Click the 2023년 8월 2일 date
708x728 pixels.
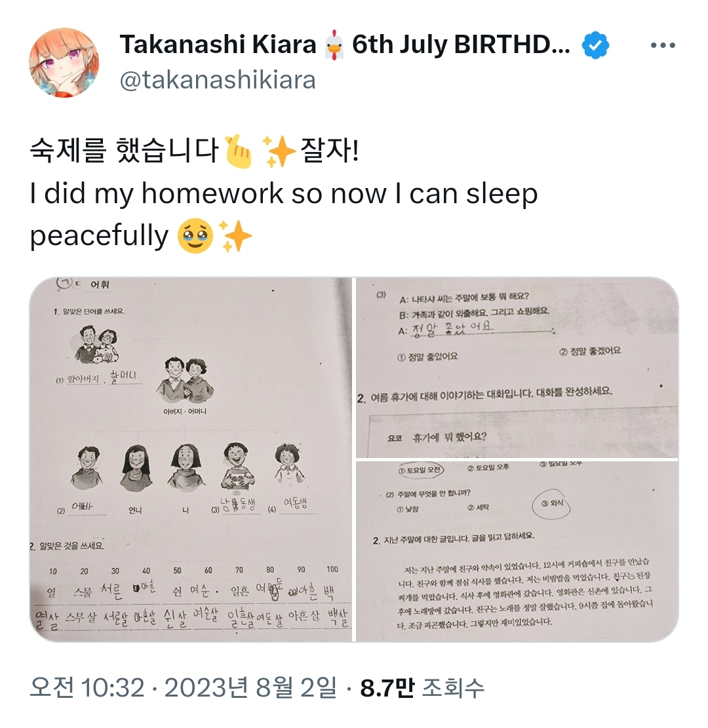click(x=250, y=687)
